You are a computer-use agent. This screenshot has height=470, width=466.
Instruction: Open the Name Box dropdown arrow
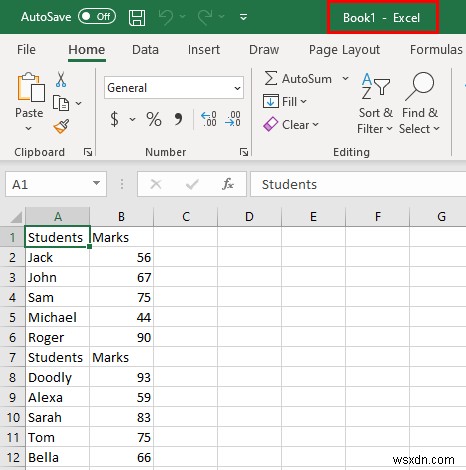(96, 183)
